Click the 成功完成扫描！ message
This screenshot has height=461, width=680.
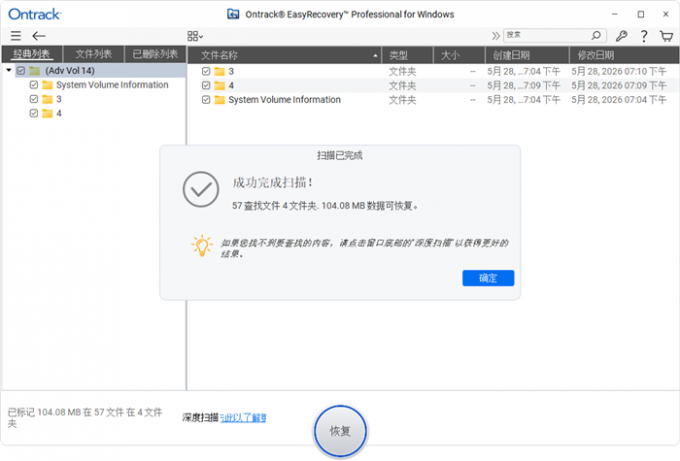coord(272,183)
